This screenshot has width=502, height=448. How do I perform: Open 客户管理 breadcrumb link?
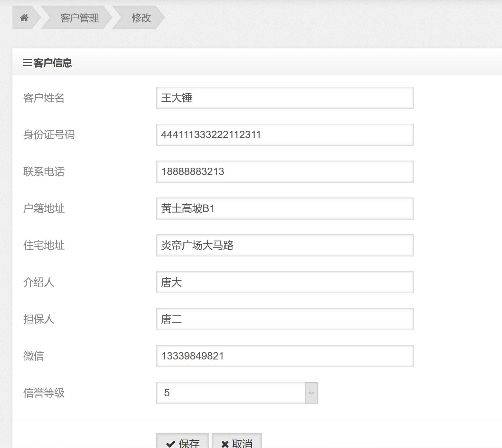tap(79, 18)
